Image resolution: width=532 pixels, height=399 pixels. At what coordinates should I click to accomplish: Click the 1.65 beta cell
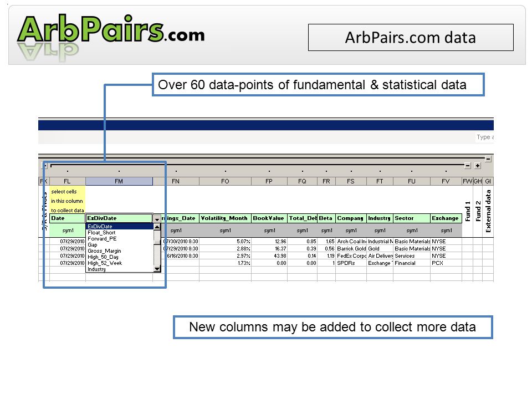click(326, 241)
